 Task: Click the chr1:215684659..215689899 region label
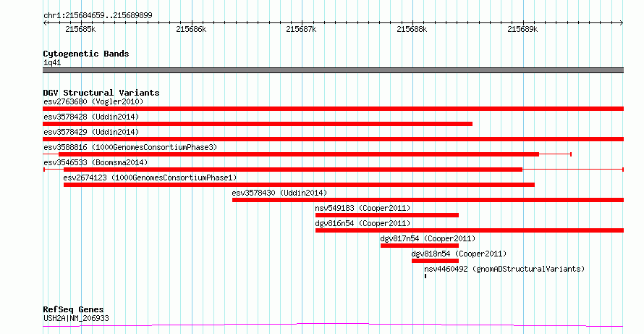pos(98,16)
